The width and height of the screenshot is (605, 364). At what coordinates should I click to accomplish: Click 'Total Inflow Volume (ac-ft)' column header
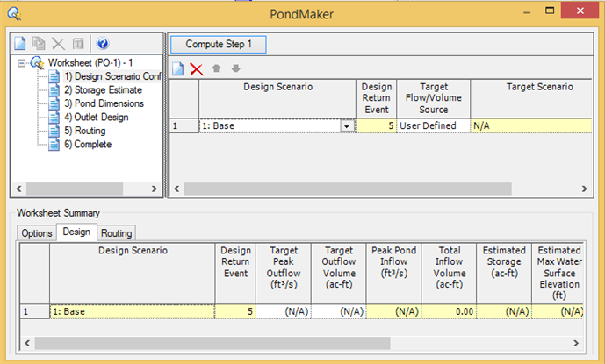tap(449, 274)
